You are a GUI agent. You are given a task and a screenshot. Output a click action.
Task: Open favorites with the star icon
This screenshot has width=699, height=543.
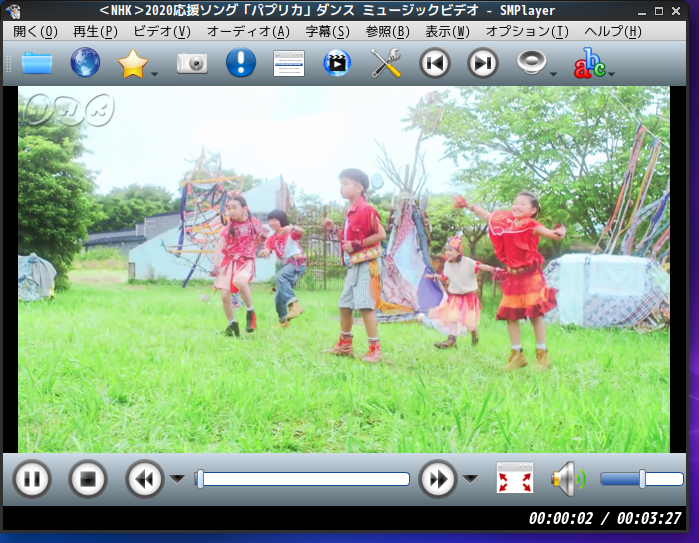[x=133, y=64]
